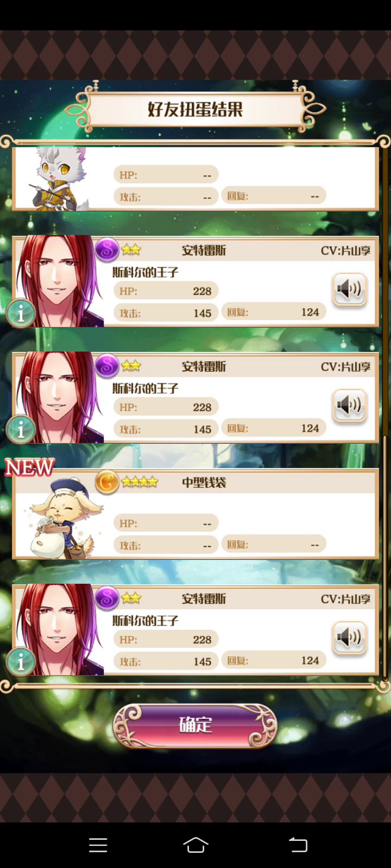
Task: Play voice clip on second 安特雷斯 card
Action: [x=349, y=406]
